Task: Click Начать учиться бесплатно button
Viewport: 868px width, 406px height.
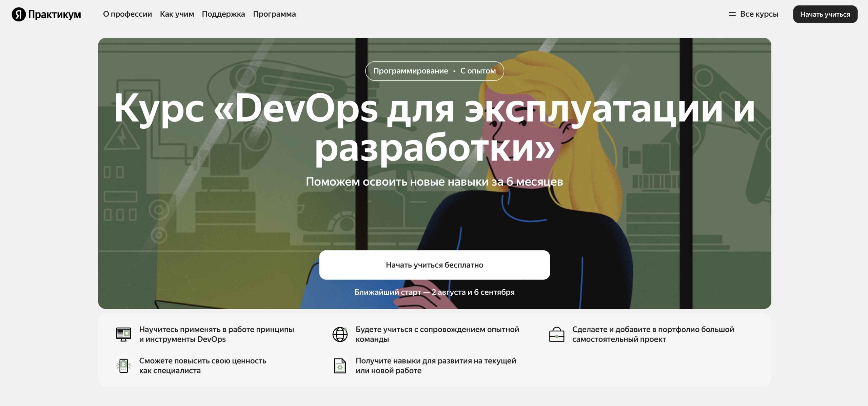Action: click(x=434, y=265)
